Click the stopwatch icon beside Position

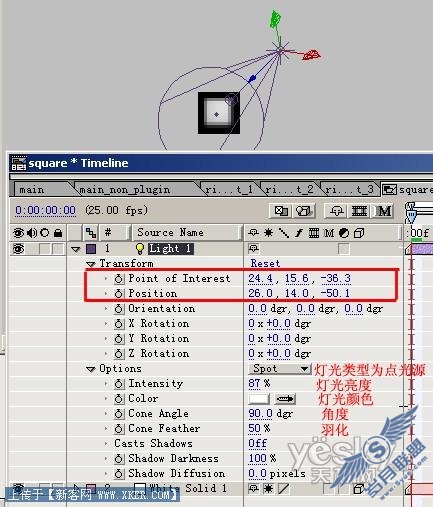(118, 294)
